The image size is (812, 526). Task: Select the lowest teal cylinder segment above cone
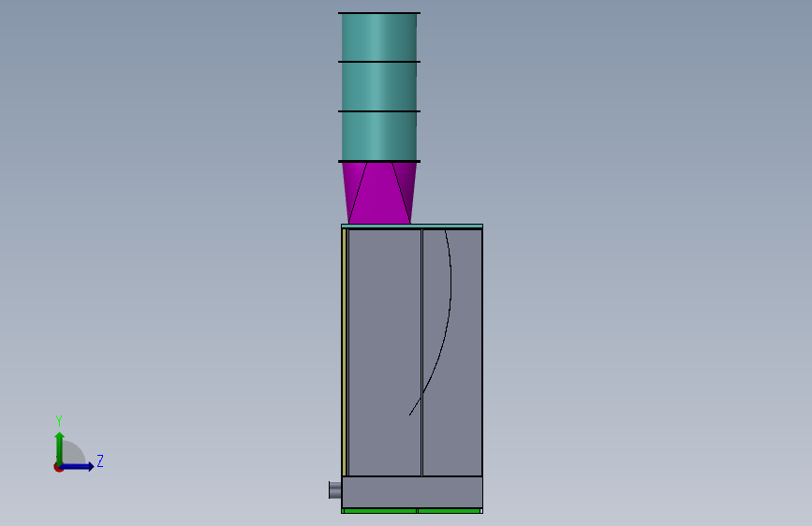point(379,136)
